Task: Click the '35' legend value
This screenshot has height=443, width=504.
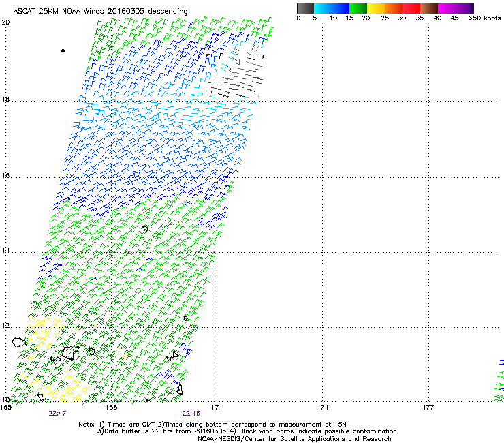Action: pyautogui.click(x=420, y=18)
